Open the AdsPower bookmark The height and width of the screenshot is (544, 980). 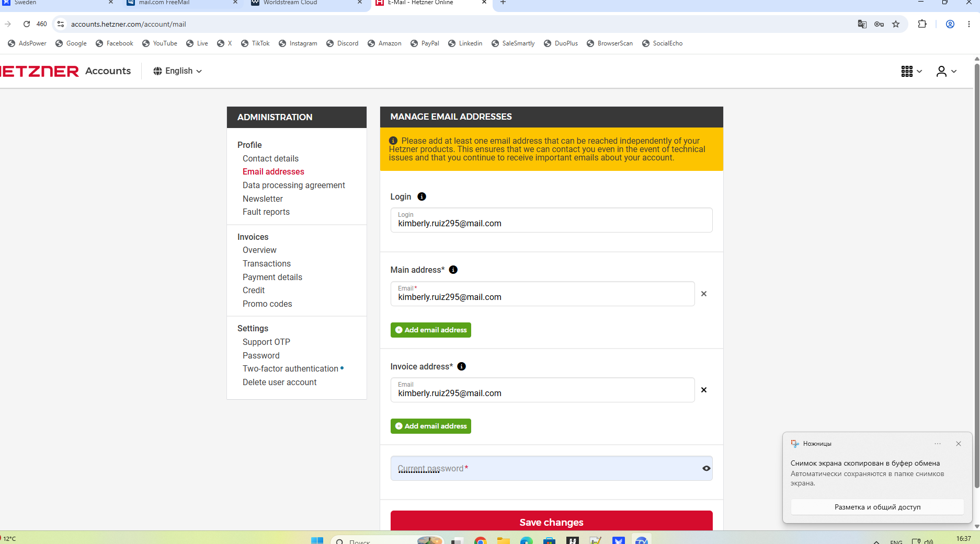(x=27, y=43)
